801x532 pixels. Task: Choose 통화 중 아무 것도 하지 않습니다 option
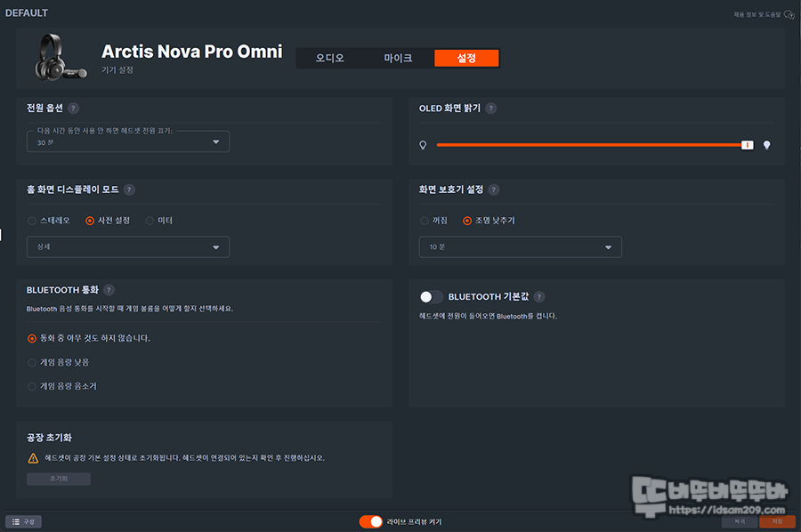pos(32,338)
